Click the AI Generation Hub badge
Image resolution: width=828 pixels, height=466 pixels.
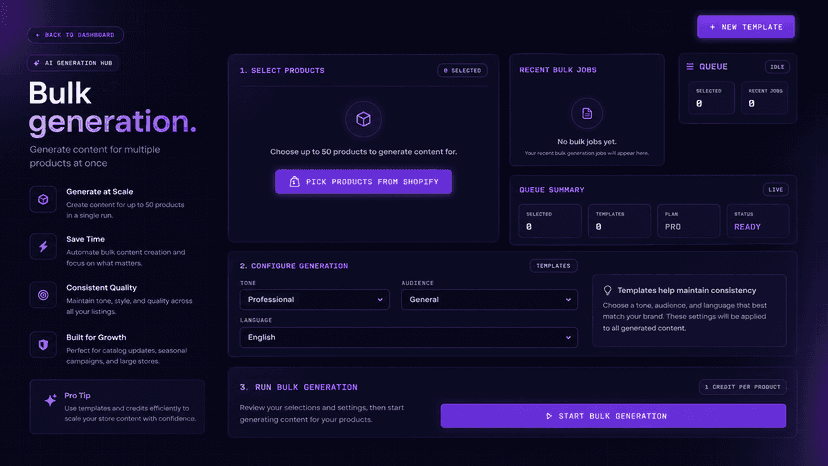[x=73, y=63]
